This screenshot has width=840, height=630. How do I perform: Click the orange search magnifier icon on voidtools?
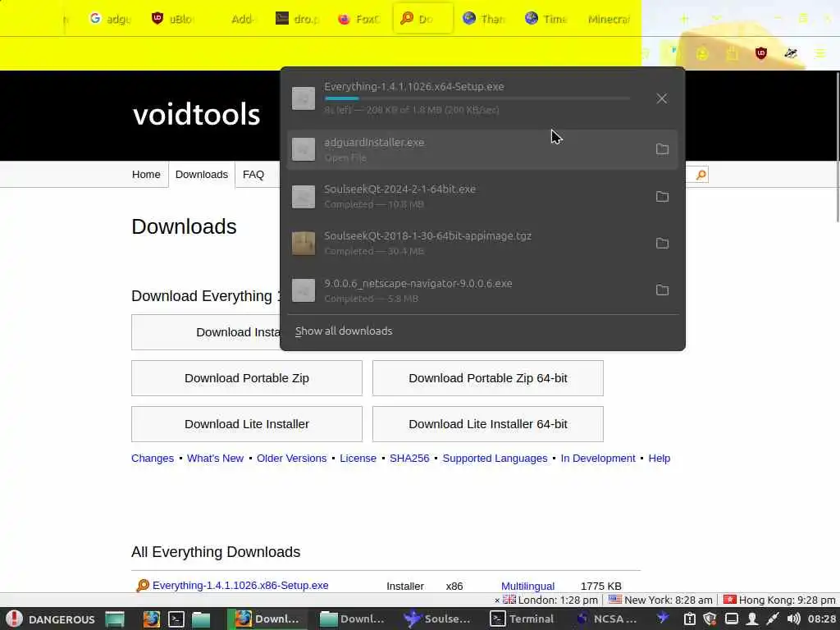click(x=701, y=175)
